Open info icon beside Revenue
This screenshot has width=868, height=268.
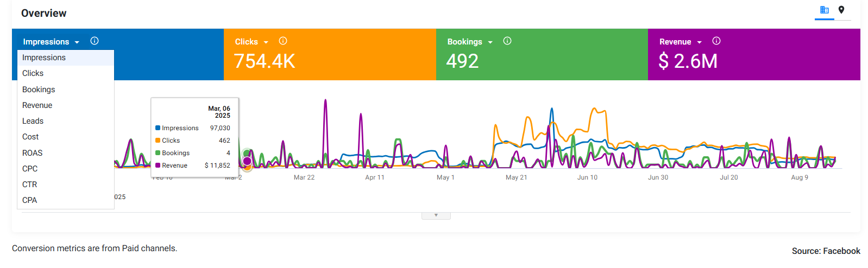716,41
